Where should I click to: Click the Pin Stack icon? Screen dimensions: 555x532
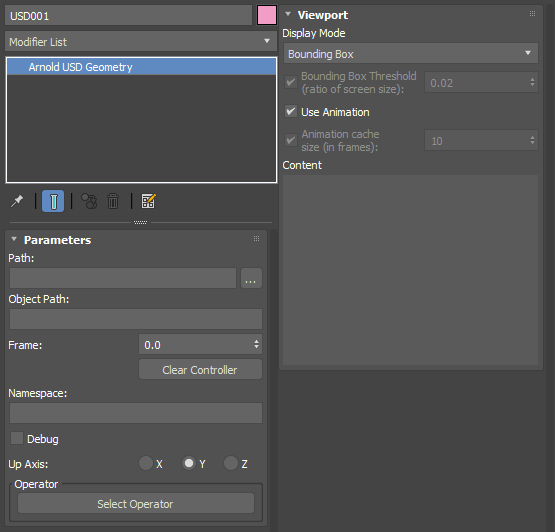pos(17,201)
